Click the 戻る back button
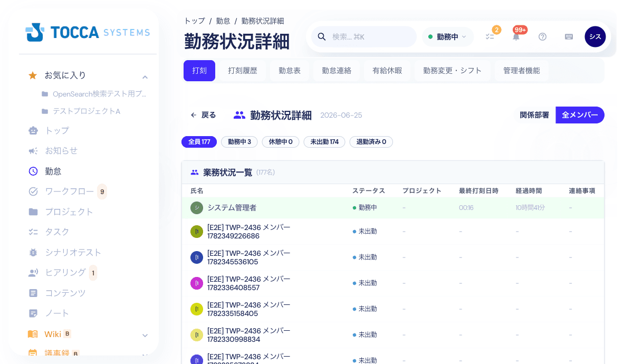 point(203,115)
